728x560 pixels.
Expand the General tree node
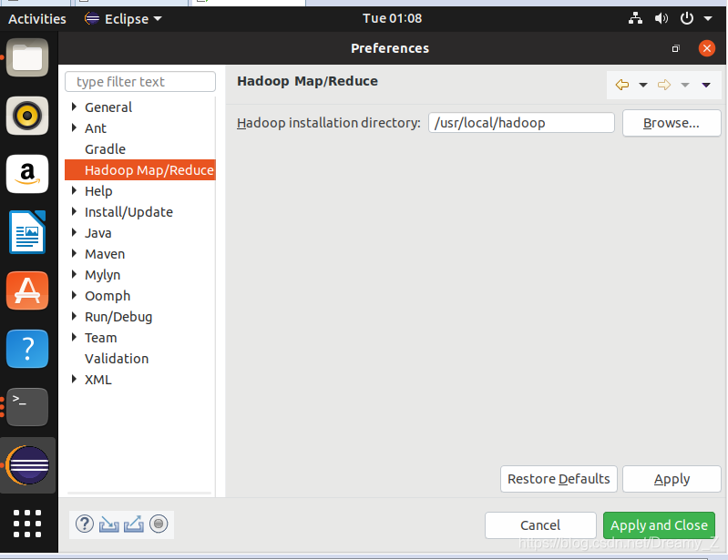(74, 107)
